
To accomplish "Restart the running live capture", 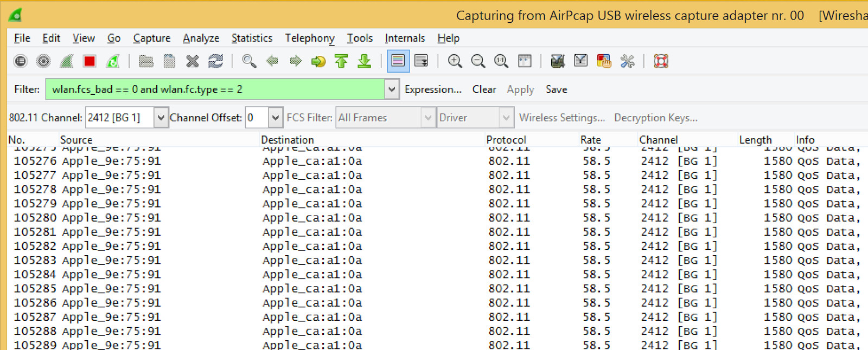I will point(113,61).
